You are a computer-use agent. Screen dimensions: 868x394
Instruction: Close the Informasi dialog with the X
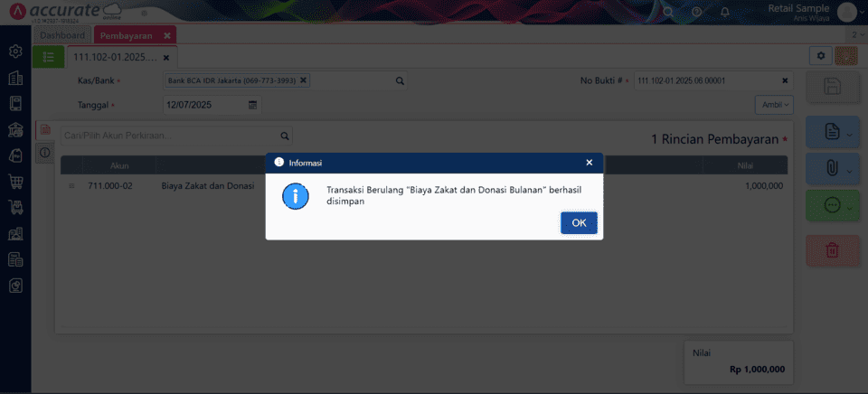coord(589,163)
